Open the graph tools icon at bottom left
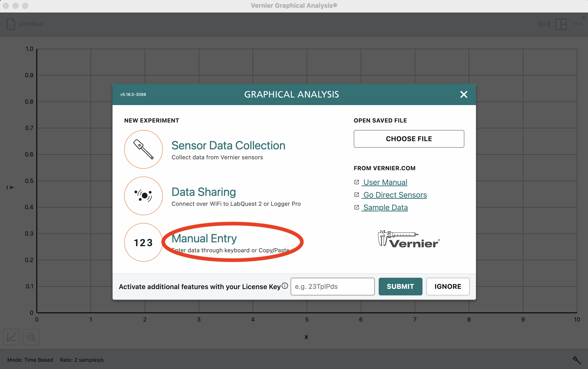 [x=11, y=337]
